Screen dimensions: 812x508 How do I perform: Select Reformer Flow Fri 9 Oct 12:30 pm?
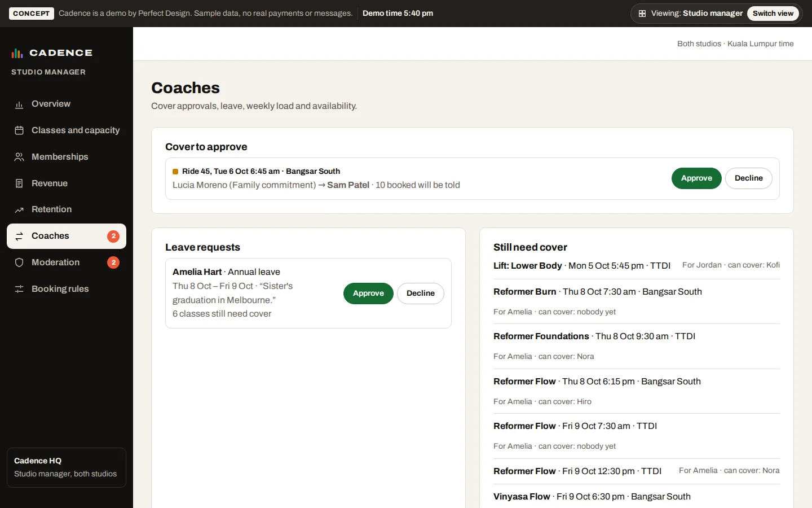[637, 471]
